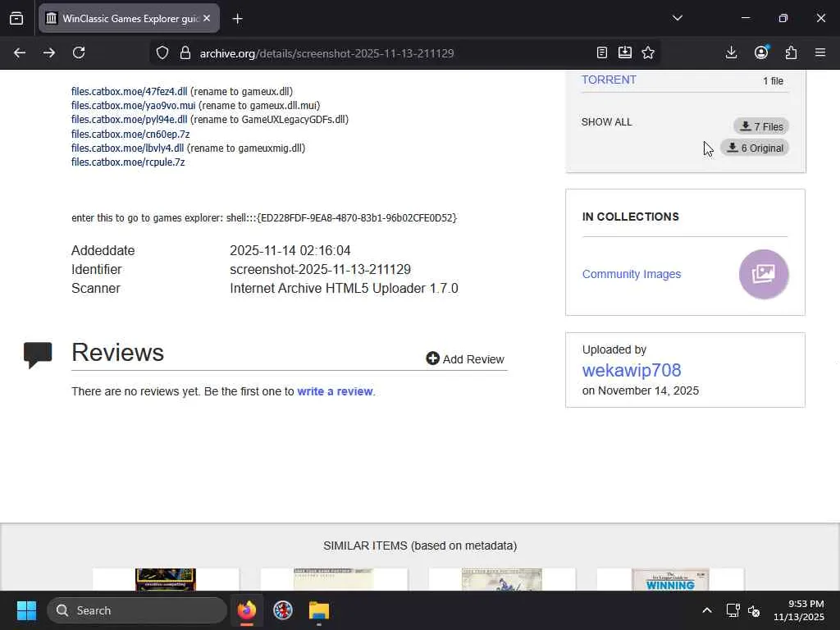Install site as app icon in address bar

tap(624, 52)
